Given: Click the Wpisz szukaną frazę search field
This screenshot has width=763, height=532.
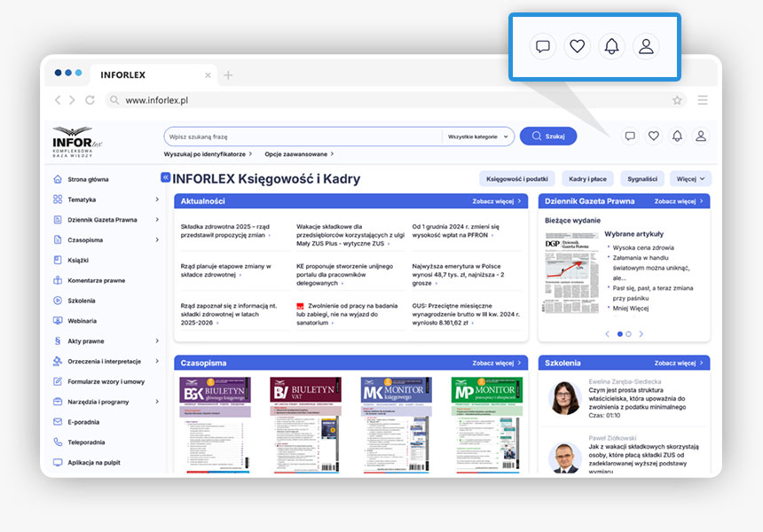Looking at the screenshot, I should (x=302, y=137).
